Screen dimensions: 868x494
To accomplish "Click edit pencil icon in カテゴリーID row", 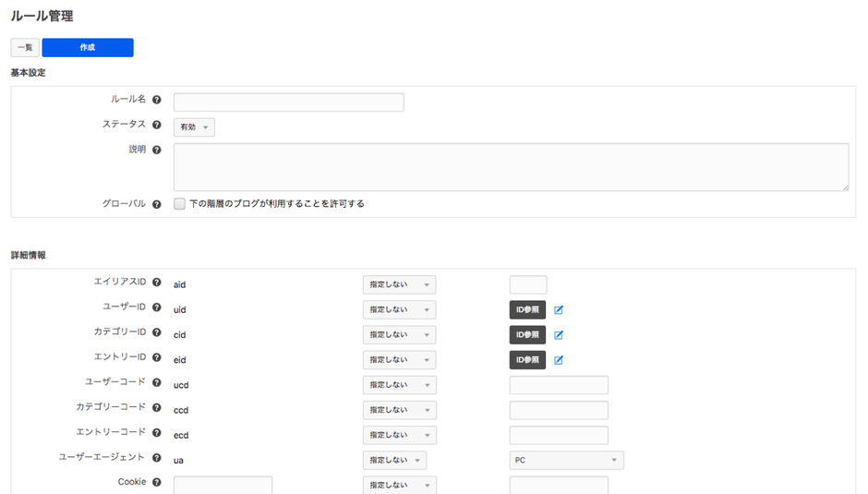I will click(559, 335).
